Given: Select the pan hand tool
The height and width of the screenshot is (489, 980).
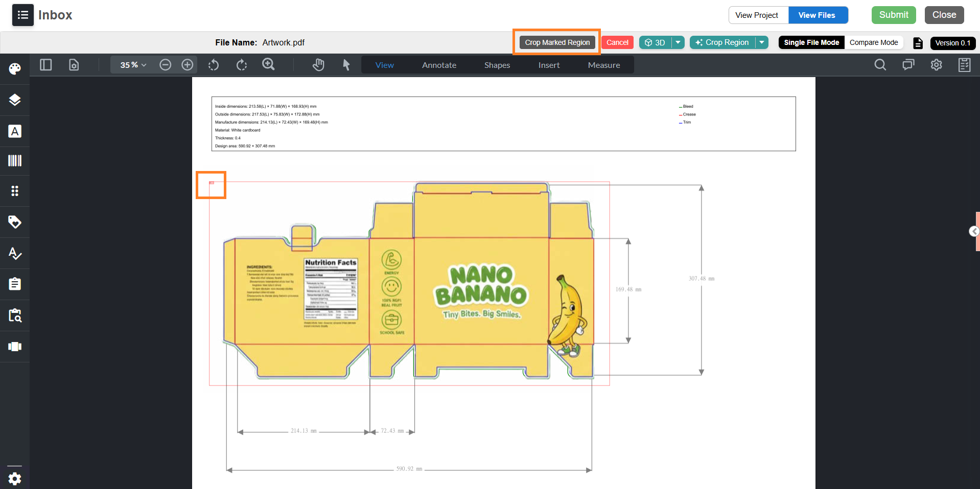Looking at the screenshot, I should (x=318, y=65).
